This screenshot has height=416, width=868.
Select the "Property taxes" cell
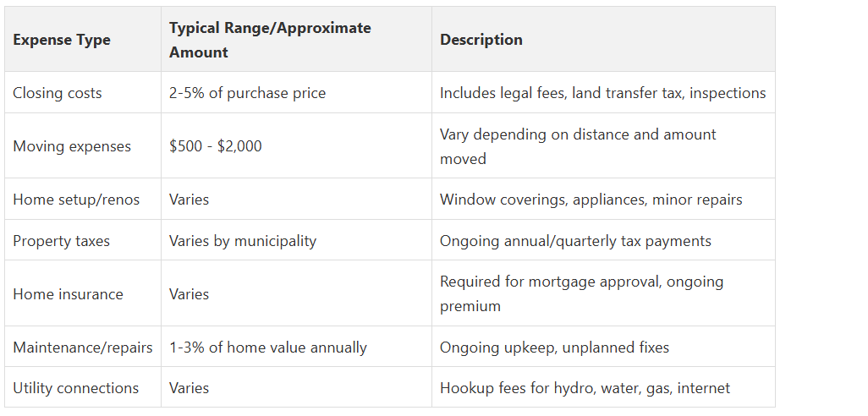[61, 241]
